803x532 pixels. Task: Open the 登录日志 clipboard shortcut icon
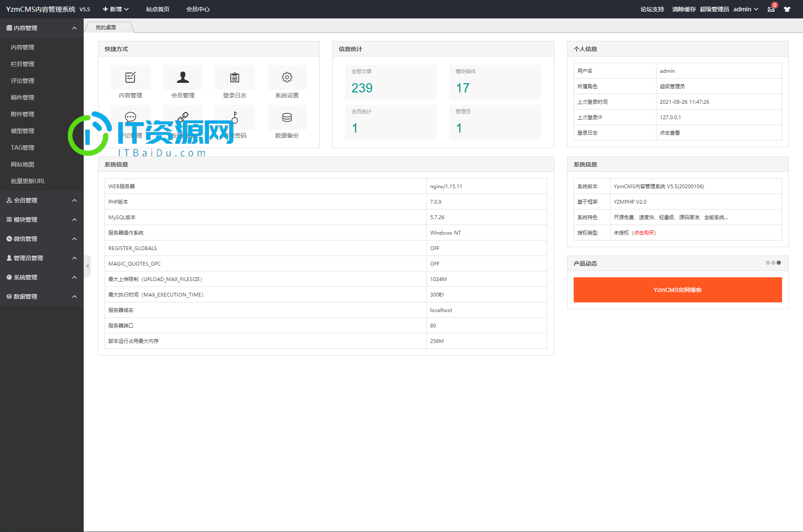pyautogui.click(x=235, y=77)
